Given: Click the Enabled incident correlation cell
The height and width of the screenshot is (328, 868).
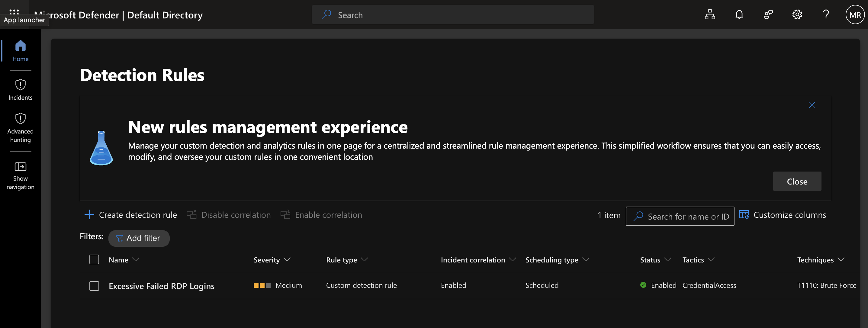Looking at the screenshot, I should tap(454, 285).
